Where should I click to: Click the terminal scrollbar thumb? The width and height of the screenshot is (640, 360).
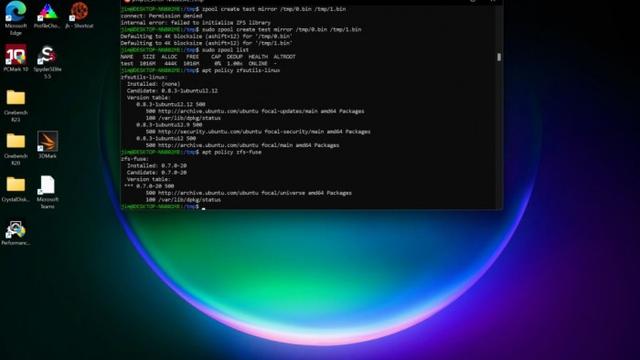pos(499,57)
